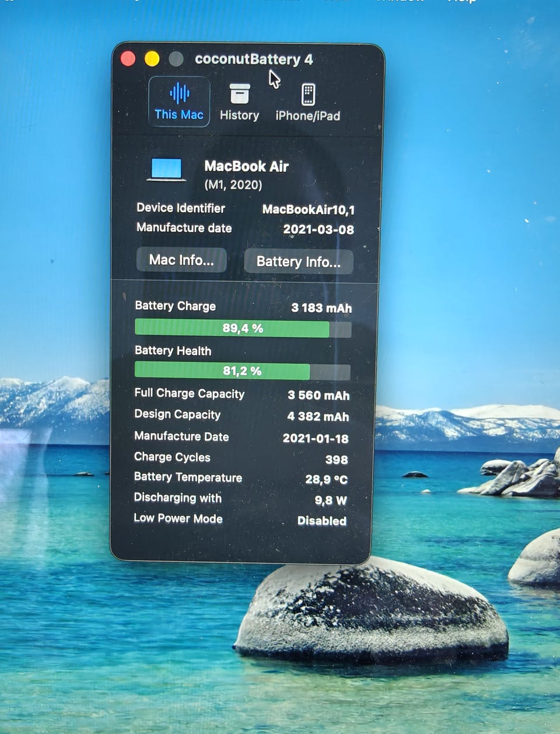560x734 pixels.
Task: Click the Battery Charge label
Action: [175, 306]
